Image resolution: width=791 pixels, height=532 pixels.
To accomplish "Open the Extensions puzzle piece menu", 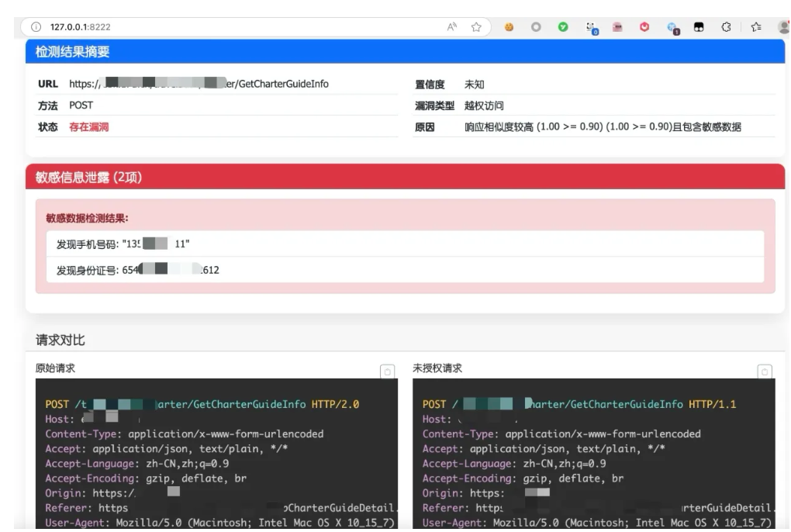I will click(x=727, y=26).
